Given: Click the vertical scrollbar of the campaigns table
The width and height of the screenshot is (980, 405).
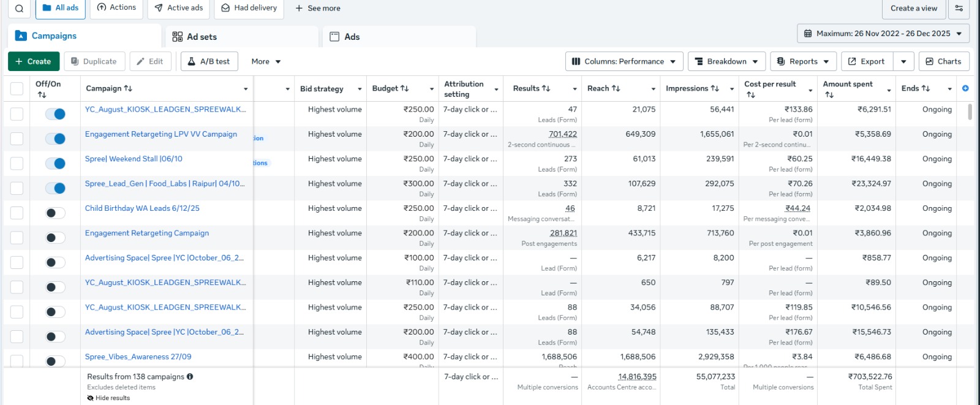Looking at the screenshot, I should click(x=970, y=112).
